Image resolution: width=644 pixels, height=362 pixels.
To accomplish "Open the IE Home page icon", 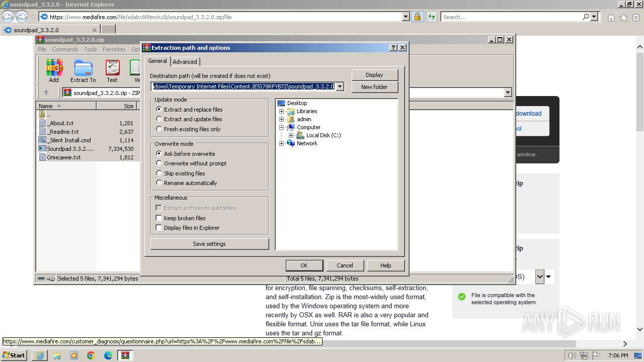I will pos(611,18).
